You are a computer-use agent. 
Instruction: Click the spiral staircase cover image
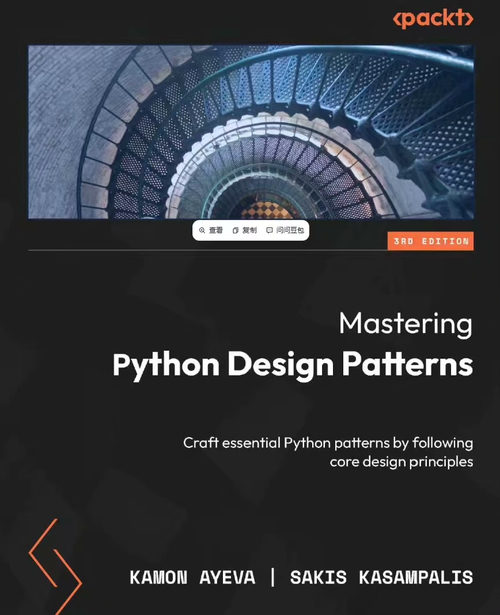[251, 132]
